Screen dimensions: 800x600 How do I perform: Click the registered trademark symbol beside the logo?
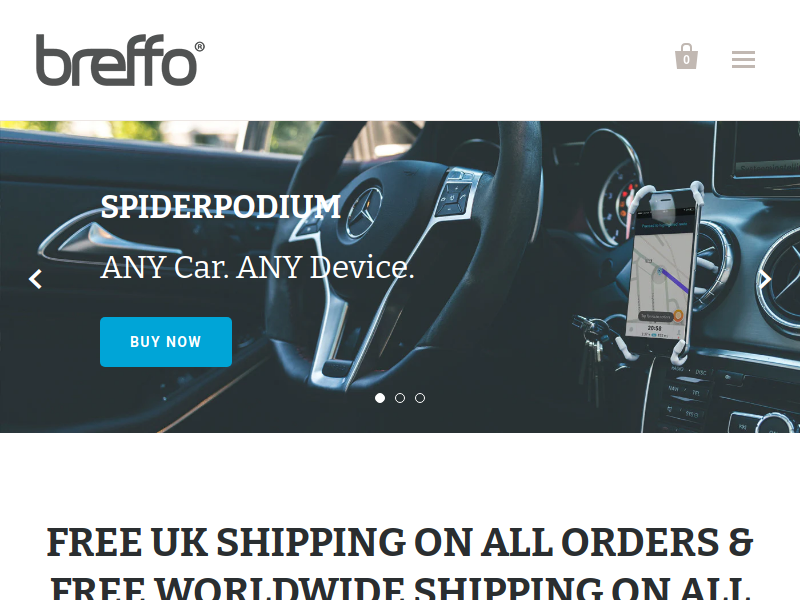(199, 46)
